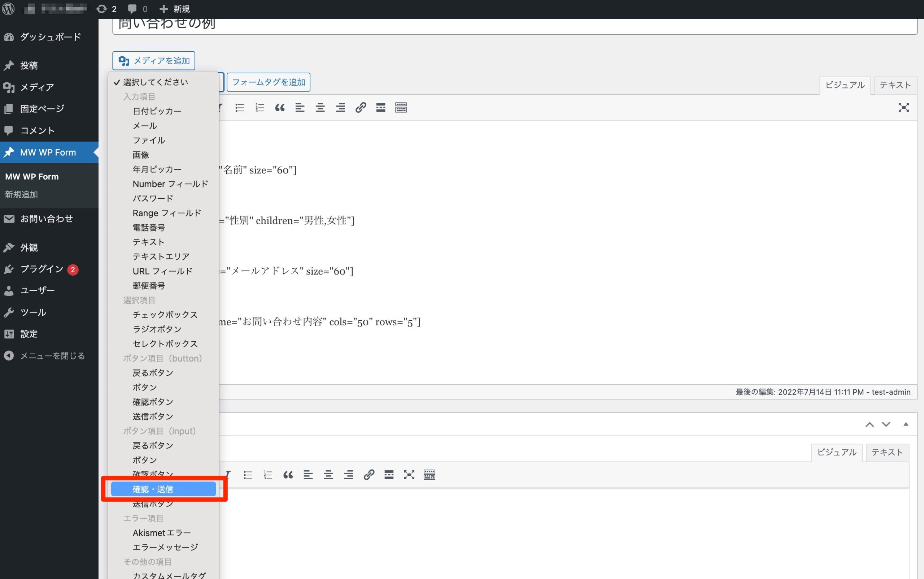Image resolution: width=924 pixels, height=579 pixels.
Task: Click the blockquote icon in top editor toolbar
Action: pyautogui.click(x=280, y=108)
